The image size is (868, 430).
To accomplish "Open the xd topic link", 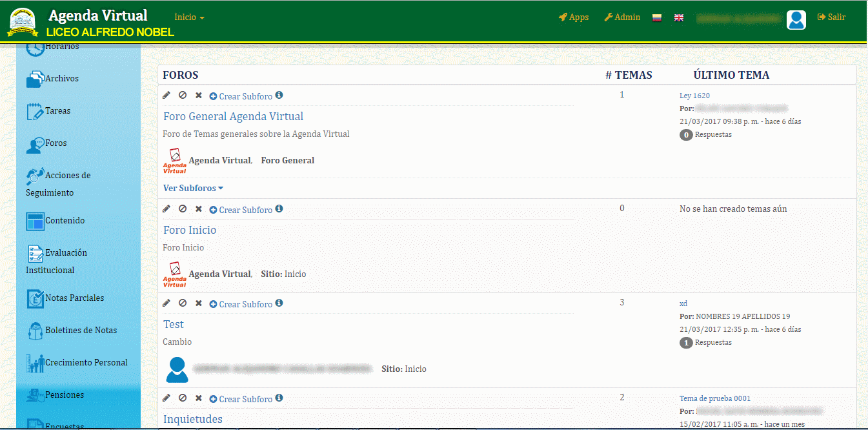I will coord(683,303).
